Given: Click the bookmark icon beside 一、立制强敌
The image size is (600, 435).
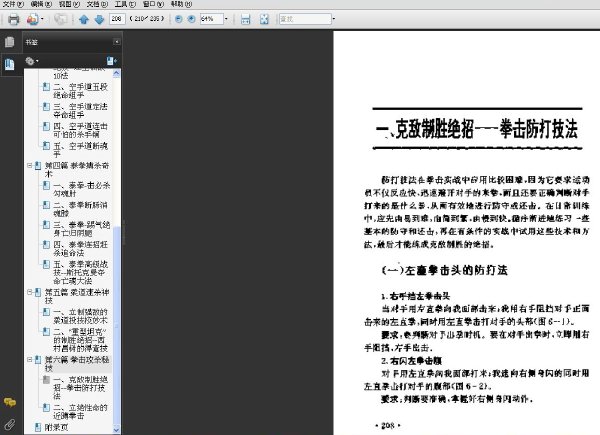Looking at the screenshot, I should 46,312.
